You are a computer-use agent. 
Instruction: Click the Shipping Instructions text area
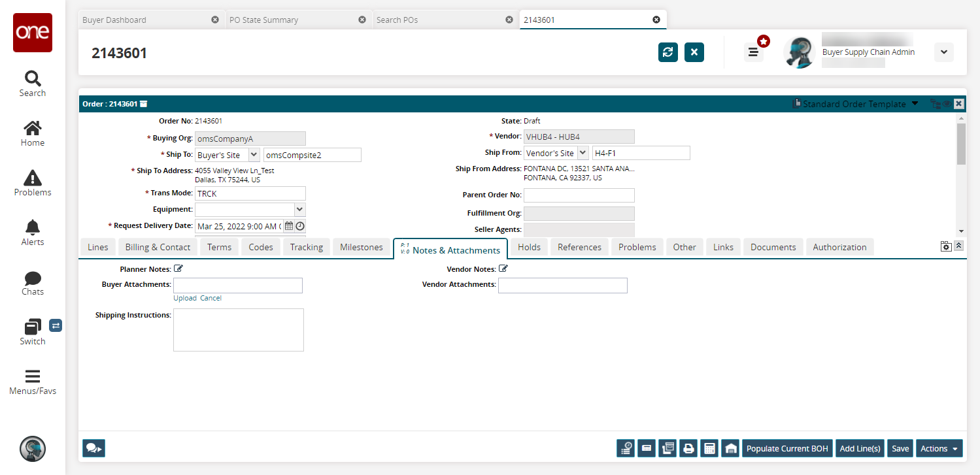(238, 330)
